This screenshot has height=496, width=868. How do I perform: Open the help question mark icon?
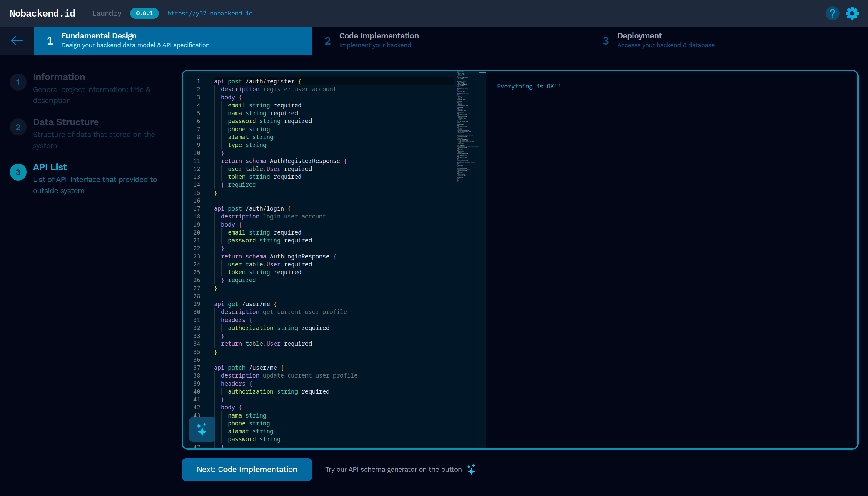(x=832, y=13)
